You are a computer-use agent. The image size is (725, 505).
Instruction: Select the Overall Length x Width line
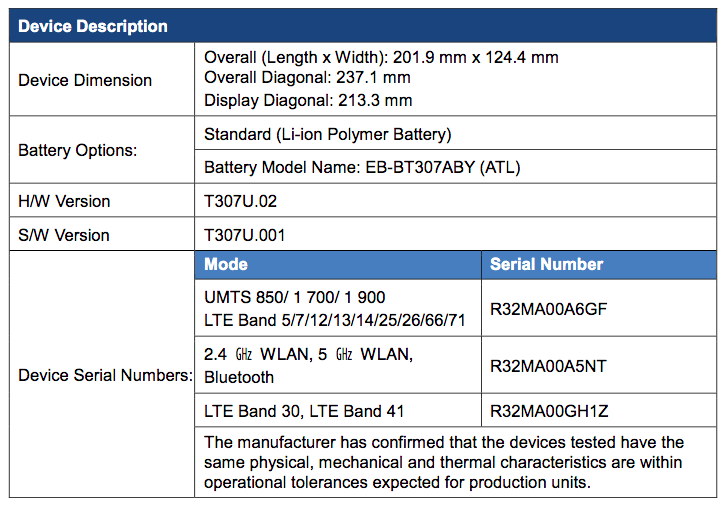[381, 58]
